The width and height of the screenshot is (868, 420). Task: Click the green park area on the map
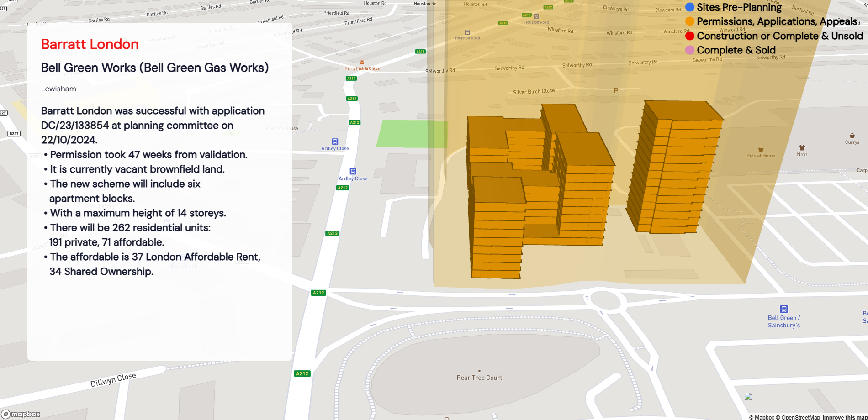tap(411, 134)
